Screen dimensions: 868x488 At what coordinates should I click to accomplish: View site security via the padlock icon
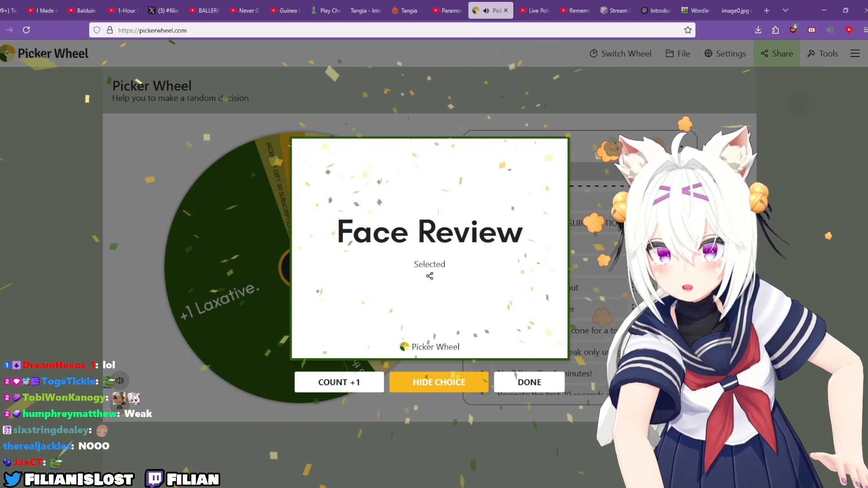pos(109,30)
